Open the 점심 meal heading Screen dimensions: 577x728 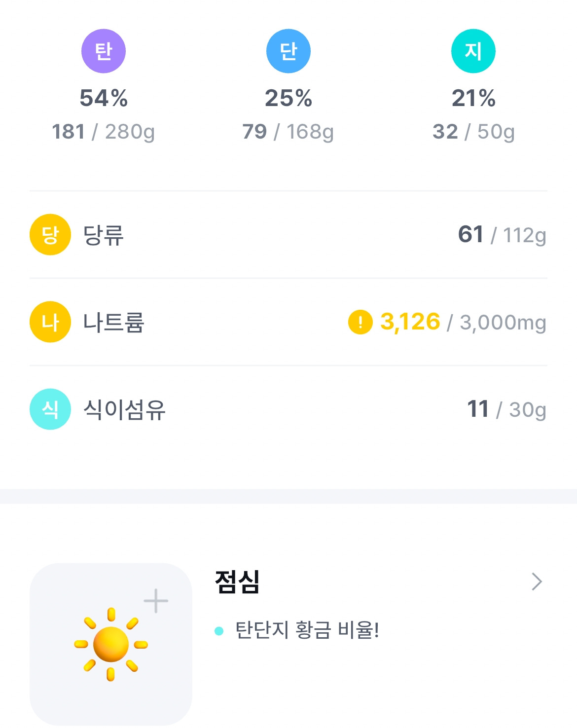(237, 582)
